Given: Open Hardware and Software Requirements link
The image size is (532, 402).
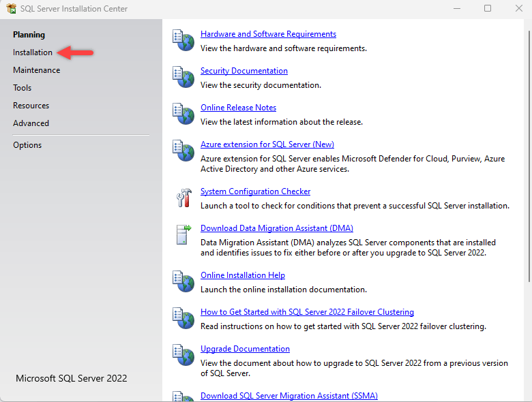Looking at the screenshot, I should pos(268,34).
